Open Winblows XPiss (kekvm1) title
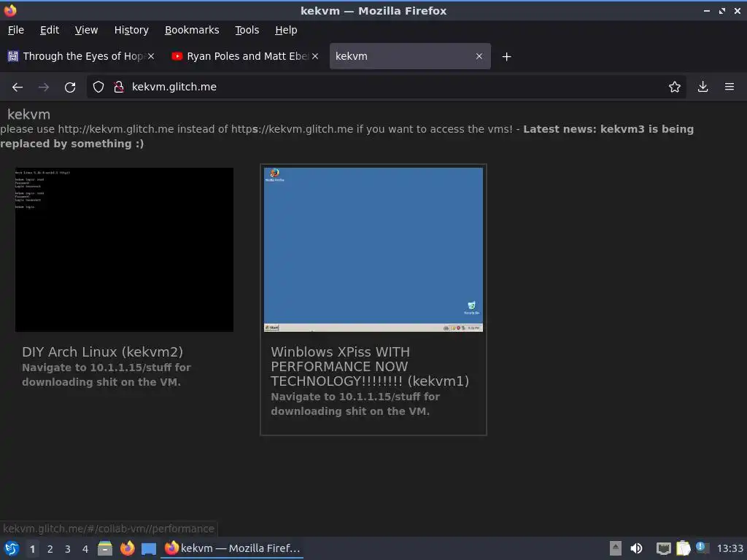Screen dimensions: 747x560 pyautogui.click(x=370, y=367)
